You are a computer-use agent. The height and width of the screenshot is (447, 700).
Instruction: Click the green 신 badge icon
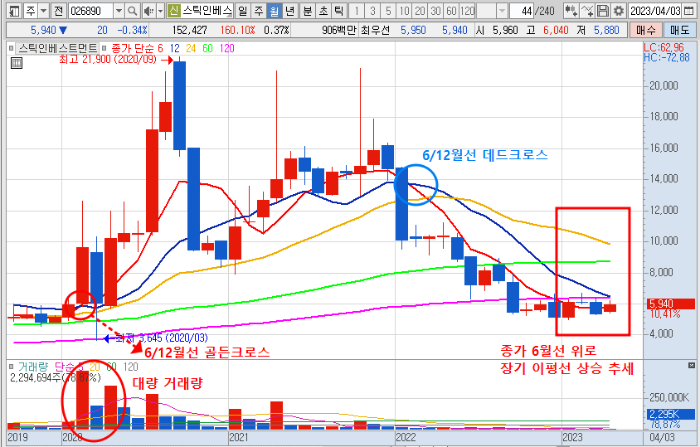174,11
